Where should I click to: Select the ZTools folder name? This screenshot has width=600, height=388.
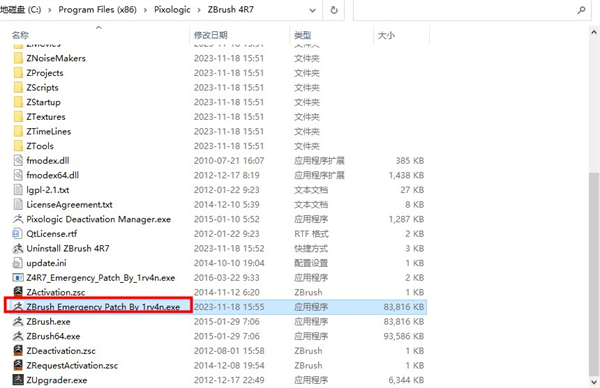(x=40, y=146)
